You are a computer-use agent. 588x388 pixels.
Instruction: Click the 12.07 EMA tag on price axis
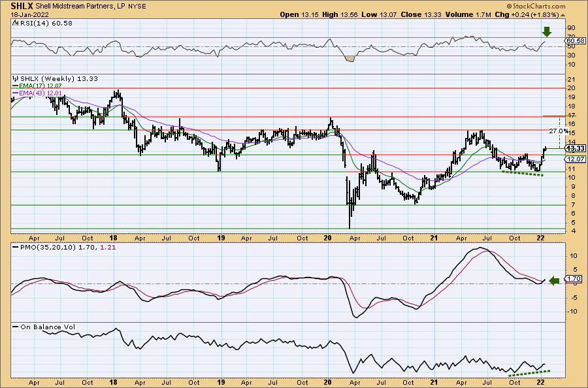coord(575,159)
